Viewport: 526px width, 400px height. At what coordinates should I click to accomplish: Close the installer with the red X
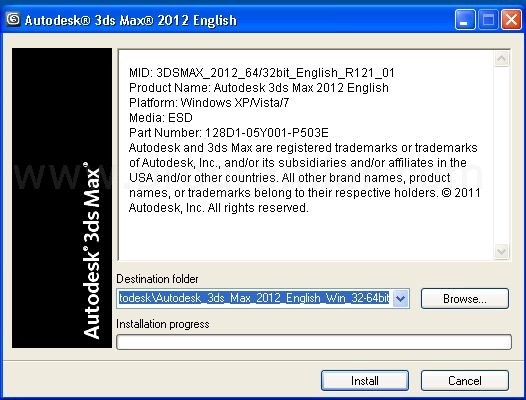511,20
